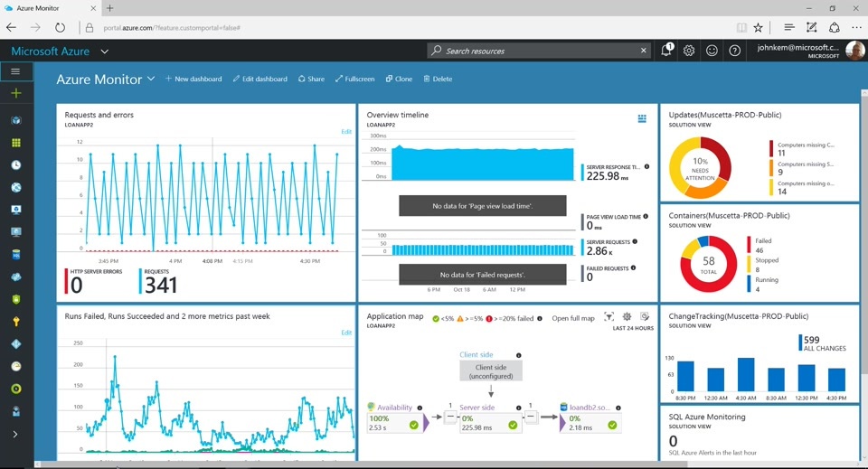Open the blue cube sidebar icon

pyautogui.click(x=16, y=120)
